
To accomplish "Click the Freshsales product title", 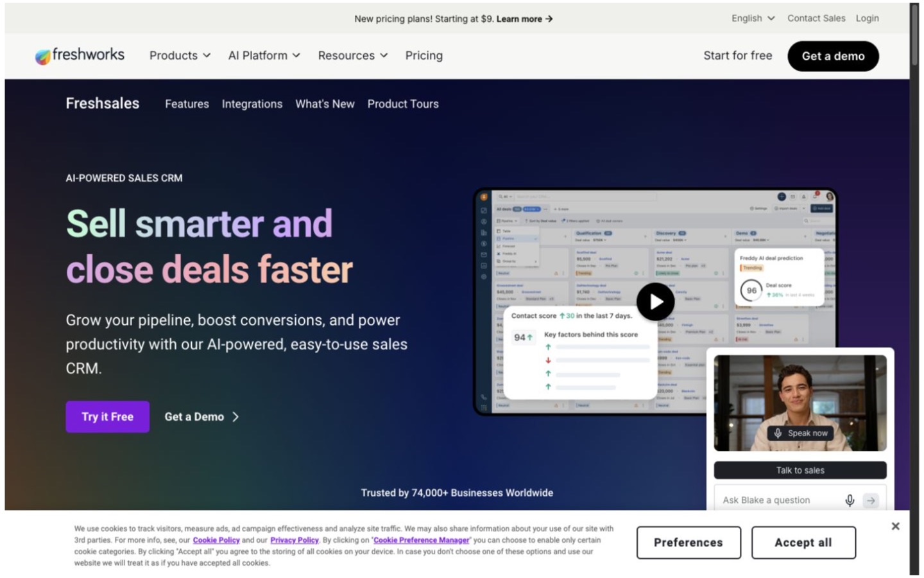I will point(103,103).
